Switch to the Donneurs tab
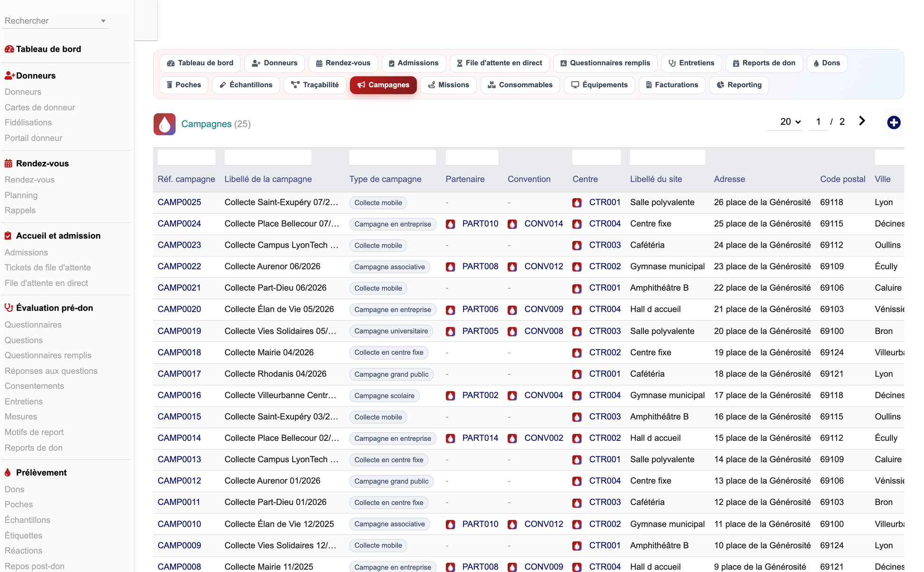 tap(274, 63)
